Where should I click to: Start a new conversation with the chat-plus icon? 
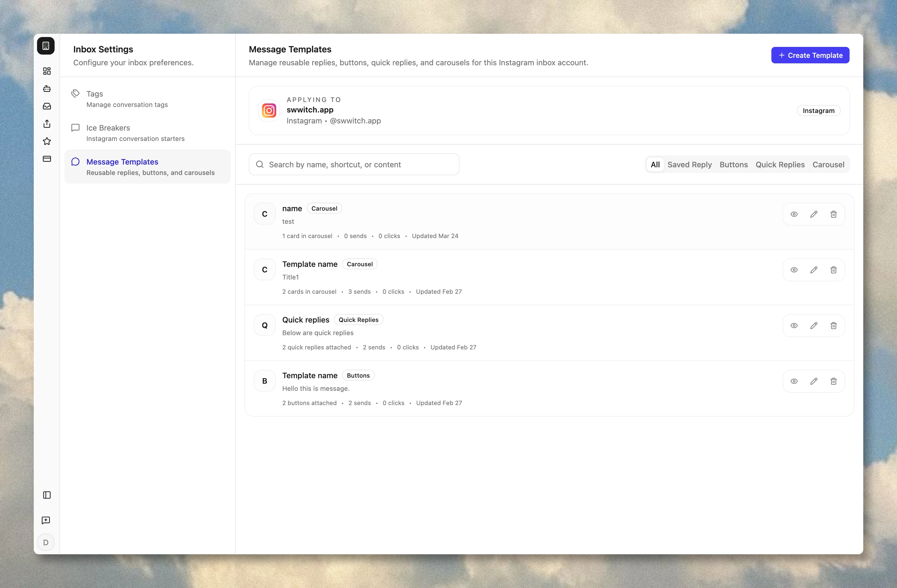pyautogui.click(x=46, y=521)
